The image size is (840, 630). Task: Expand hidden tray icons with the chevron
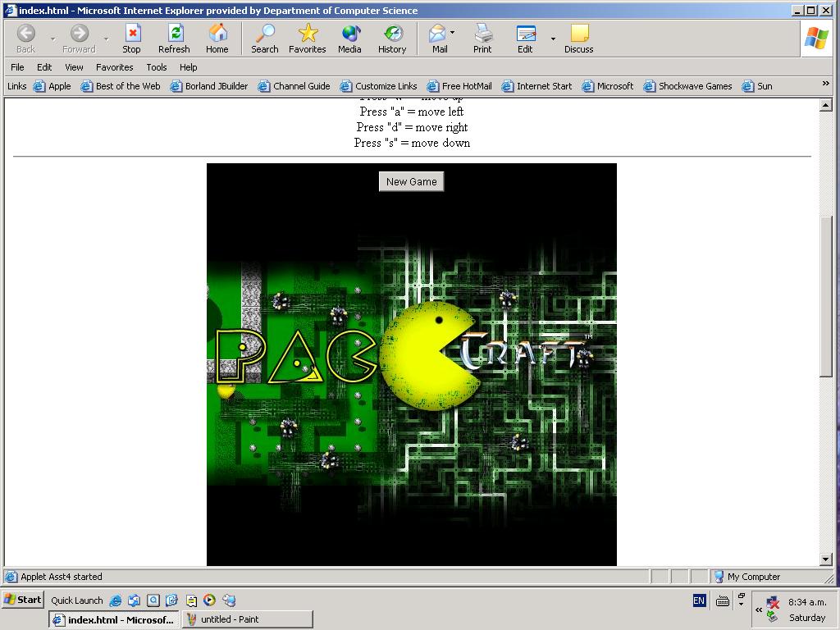tap(759, 609)
